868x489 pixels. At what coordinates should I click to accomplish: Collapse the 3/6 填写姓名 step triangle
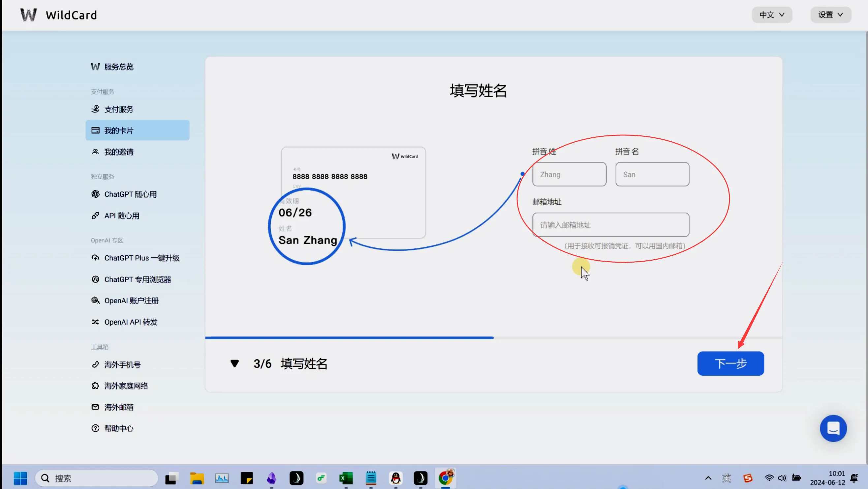(234, 364)
